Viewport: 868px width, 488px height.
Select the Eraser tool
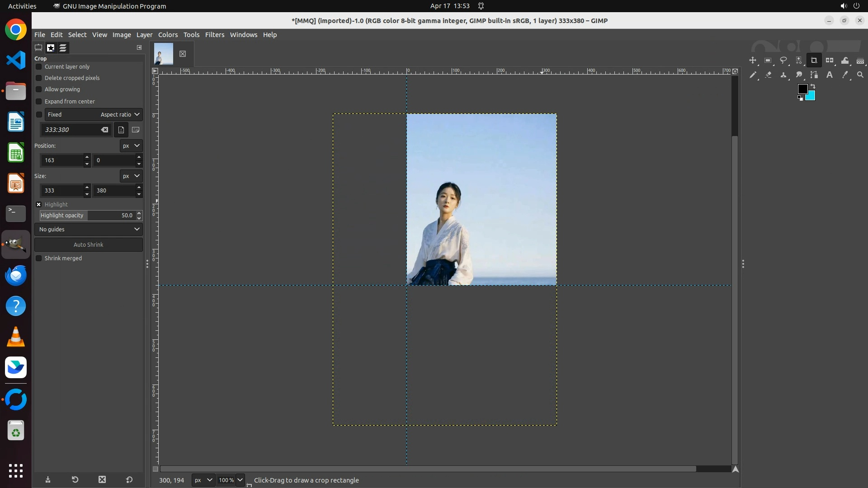(x=768, y=75)
